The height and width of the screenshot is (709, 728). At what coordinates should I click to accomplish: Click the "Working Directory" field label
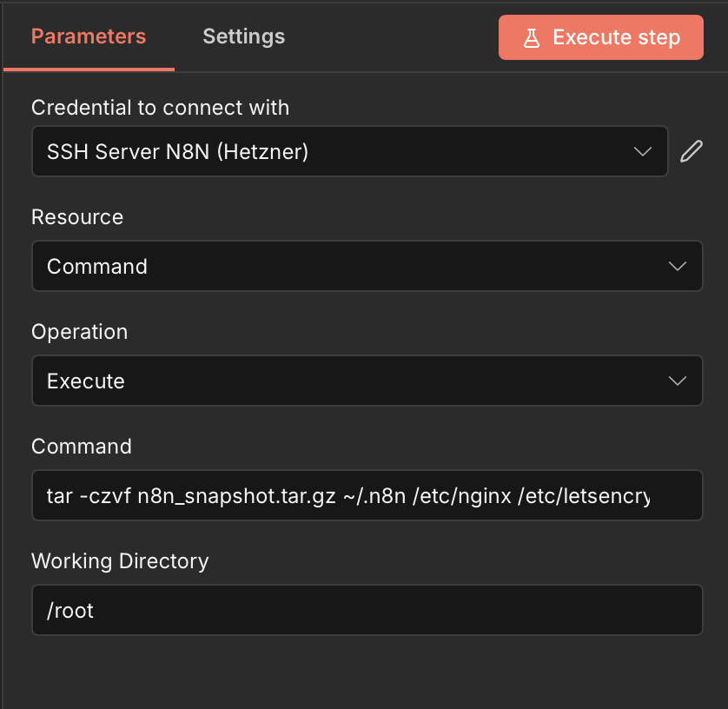(120, 560)
